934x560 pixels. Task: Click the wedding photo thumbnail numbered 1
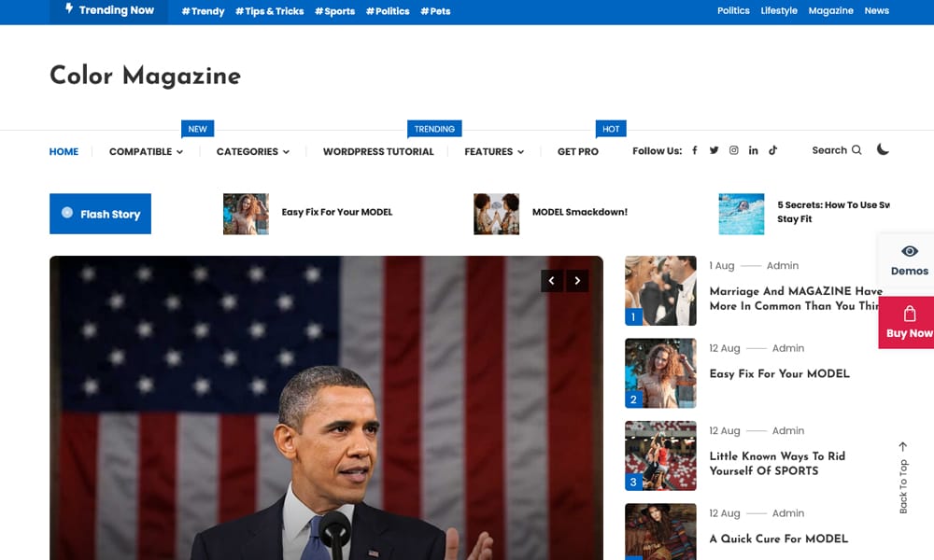coord(660,290)
